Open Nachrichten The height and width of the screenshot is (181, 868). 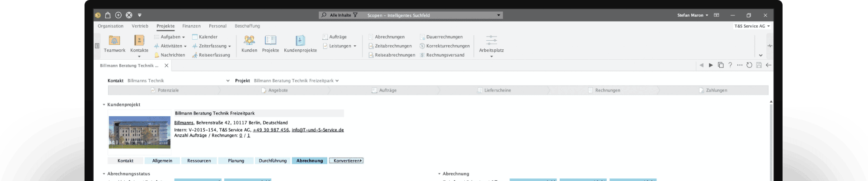pos(170,55)
